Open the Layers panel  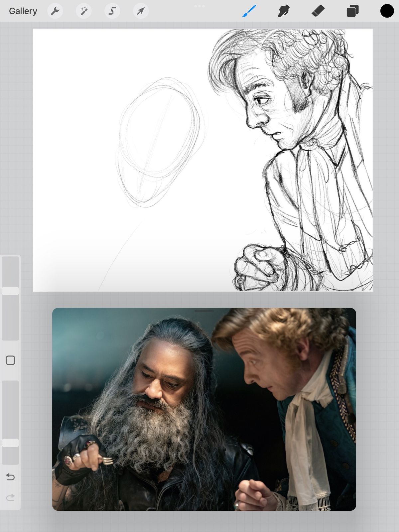(x=352, y=11)
